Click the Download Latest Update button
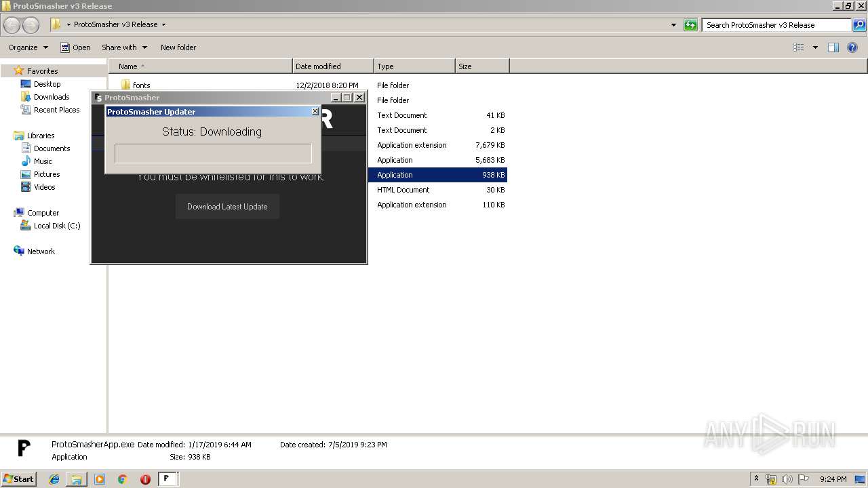Screen dimensions: 868x488 click(x=227, y=207)
